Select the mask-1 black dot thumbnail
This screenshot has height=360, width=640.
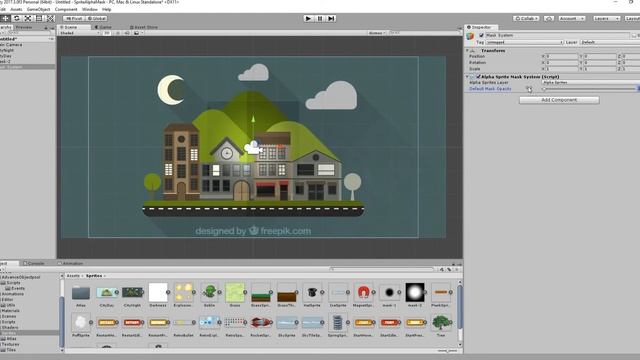[x=389, y=292]
